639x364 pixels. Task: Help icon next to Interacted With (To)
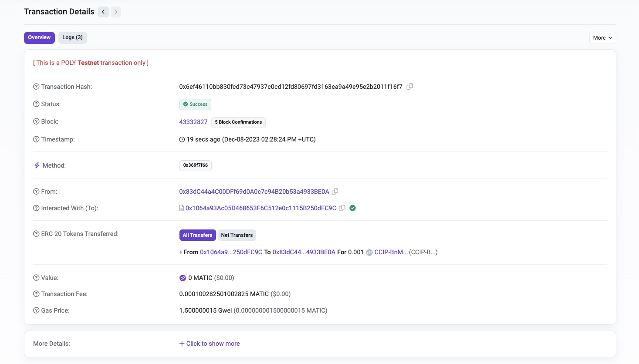click(x=36, y=208)
